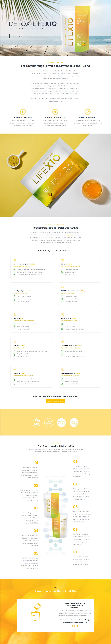Viewport: 111px width, 644px height.
Task: Click check icon beside 'Support skin health'
Action: (62, 326)
